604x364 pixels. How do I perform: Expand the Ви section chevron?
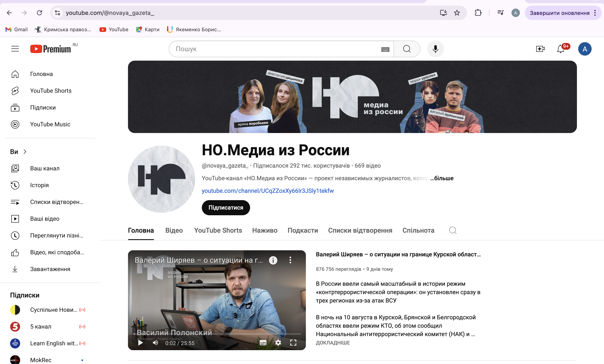click(25, 151)
